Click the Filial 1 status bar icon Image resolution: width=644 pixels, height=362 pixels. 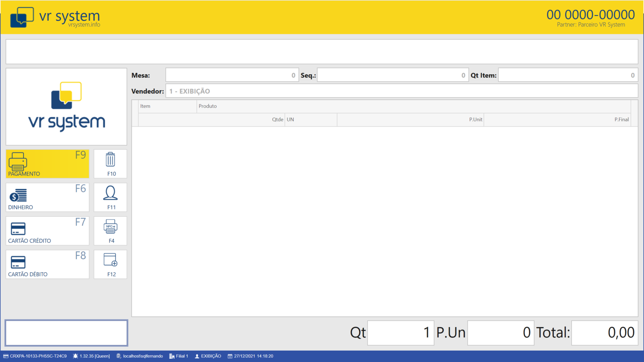(x=172, y=356)
